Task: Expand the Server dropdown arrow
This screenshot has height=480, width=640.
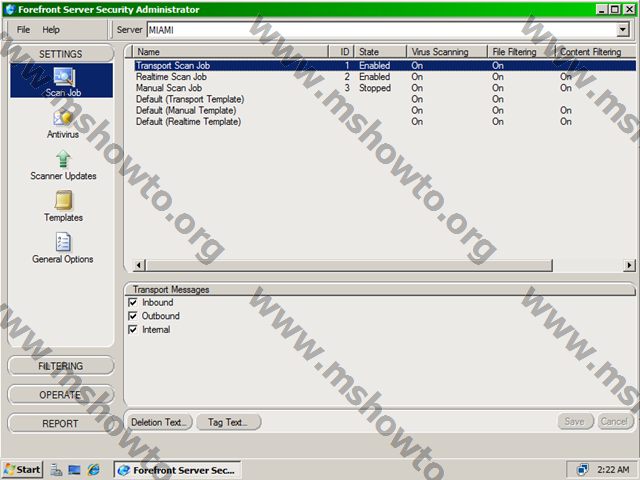Action: [x=622, y=29]
